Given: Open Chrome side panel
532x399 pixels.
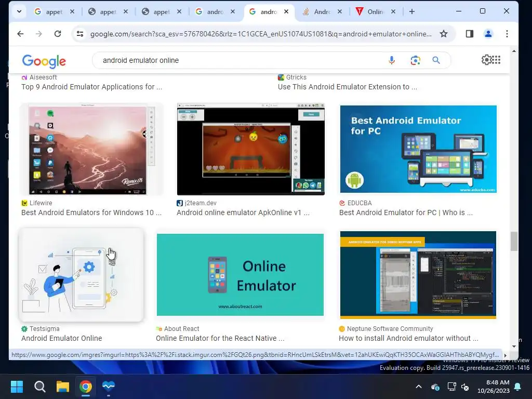Looking at the screenshot, I should point(470,34).
